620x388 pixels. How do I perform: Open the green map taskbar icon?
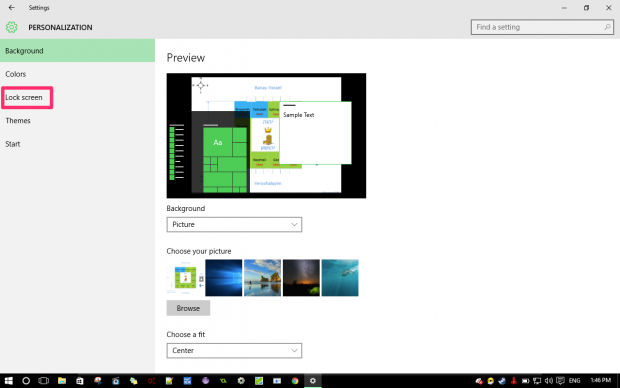click(x=259, y=380)
